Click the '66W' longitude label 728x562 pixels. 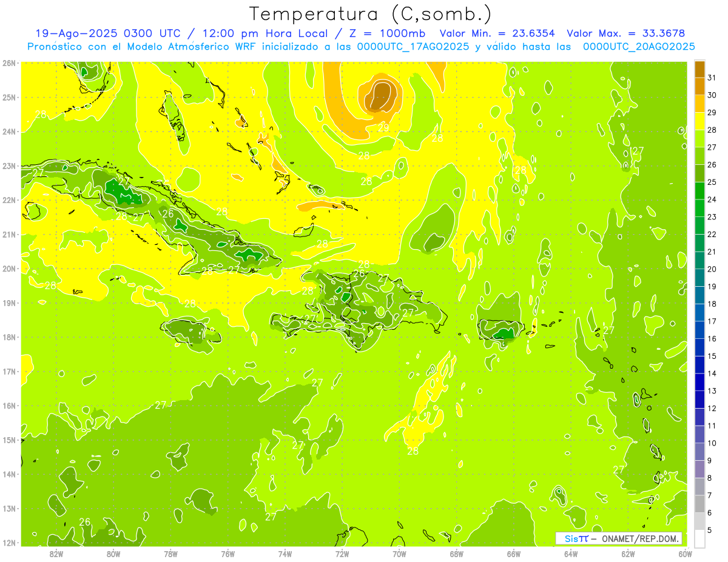514,554
